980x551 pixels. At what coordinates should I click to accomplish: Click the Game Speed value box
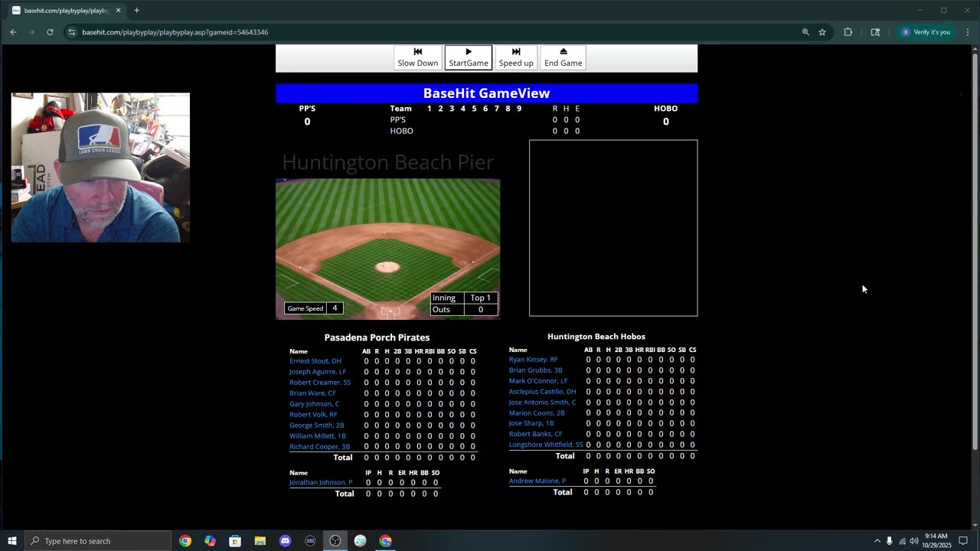click(x=335, y=308)
